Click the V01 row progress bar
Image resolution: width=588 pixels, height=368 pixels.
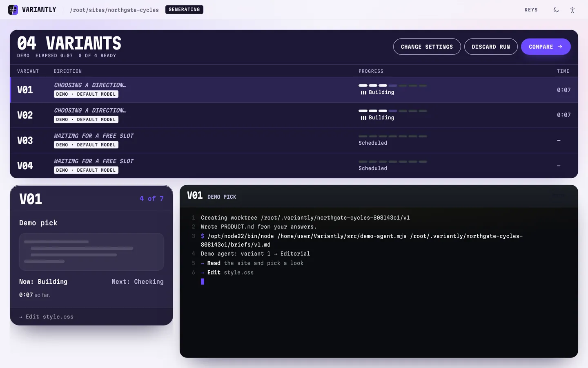[x=393, y=85]
